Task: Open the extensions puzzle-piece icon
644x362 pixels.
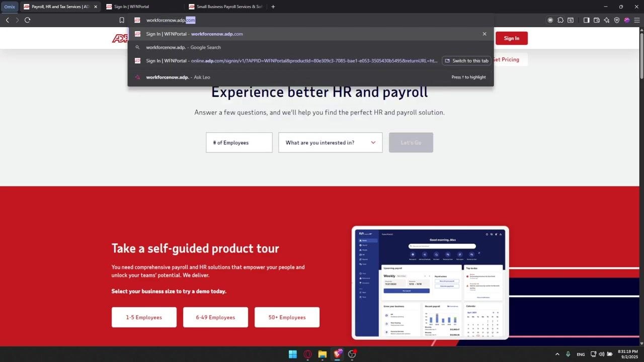Action: pos(560,20)
